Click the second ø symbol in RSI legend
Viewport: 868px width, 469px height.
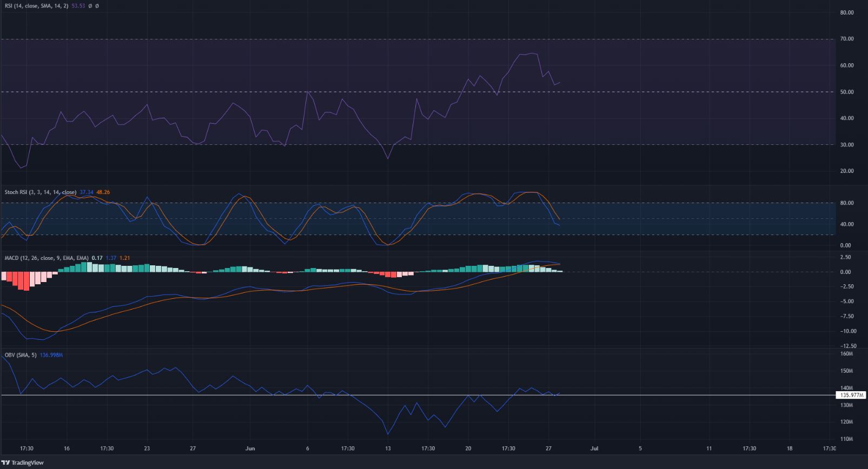96,6
